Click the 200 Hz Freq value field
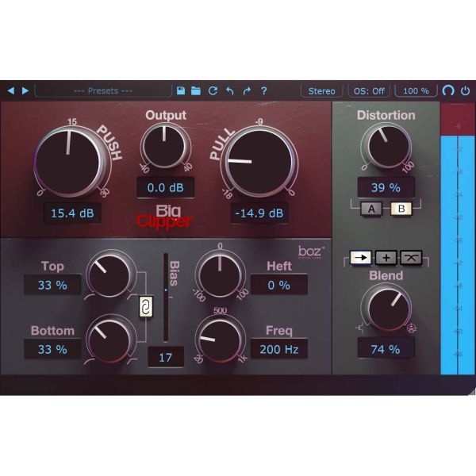Viewport: 476px width, 476px height. (x=279, y=349)
